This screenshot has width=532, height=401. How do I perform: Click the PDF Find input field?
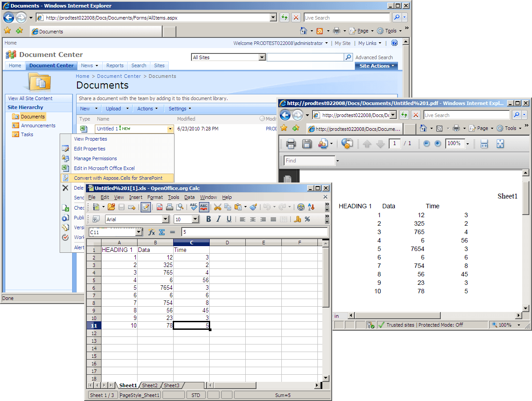tap(309, 161)
